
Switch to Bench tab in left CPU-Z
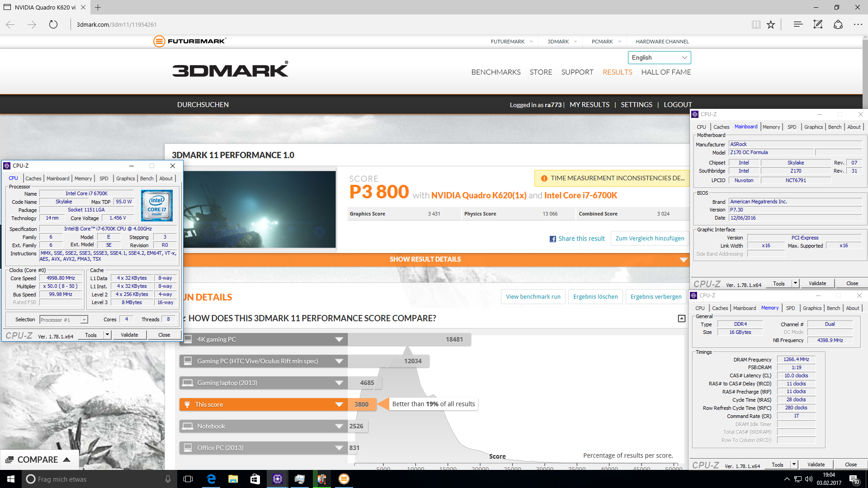pyautogui.click(x=146, y=178)
